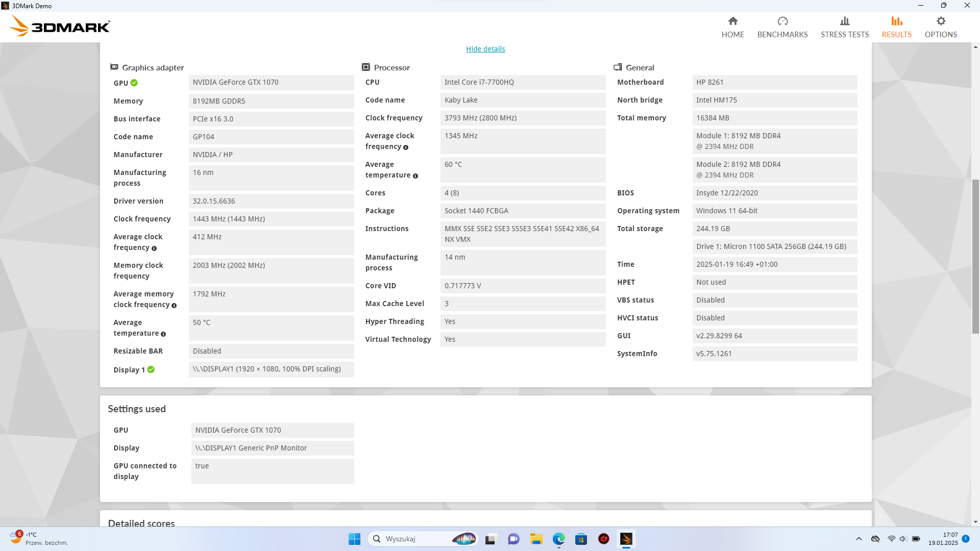Screen dimensions: 980x551
Task: Click the Socket 1440 FCBGA package value
Action: pyautogui.click(x=523, y=211)
